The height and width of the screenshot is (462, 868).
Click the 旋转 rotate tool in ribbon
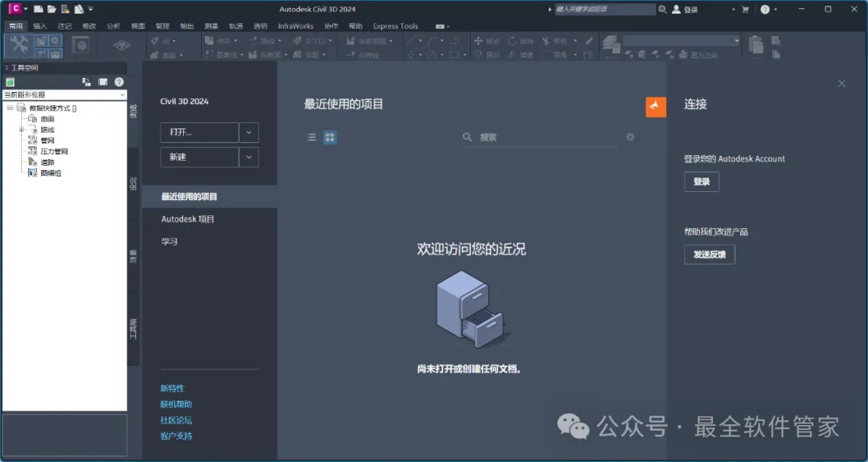[x=521, y=41]
